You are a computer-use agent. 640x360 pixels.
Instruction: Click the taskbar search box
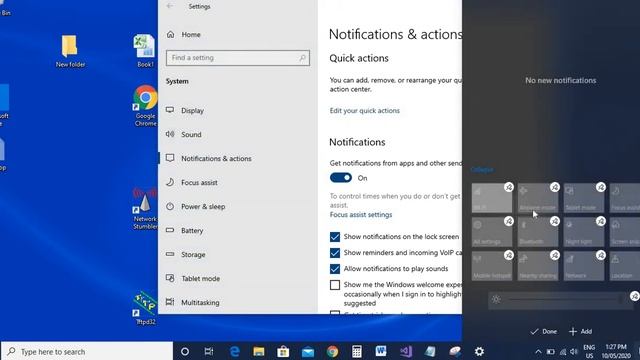point(87,351)
